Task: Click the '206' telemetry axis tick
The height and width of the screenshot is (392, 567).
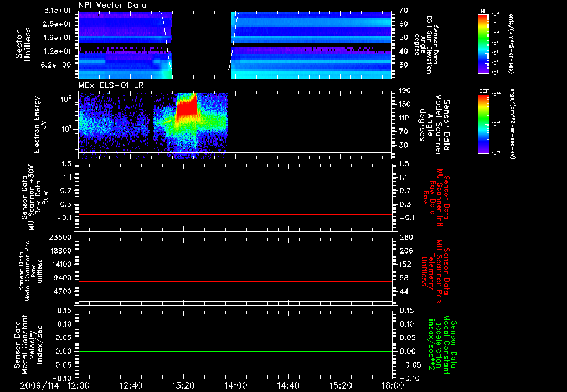Action: pyautogui.click(x=406, y=251)
